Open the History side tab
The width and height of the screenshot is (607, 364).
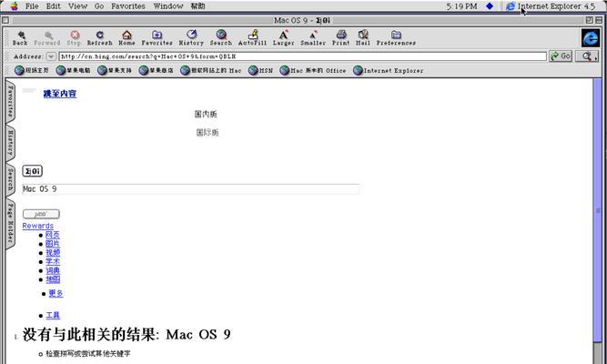coord(10,143)
